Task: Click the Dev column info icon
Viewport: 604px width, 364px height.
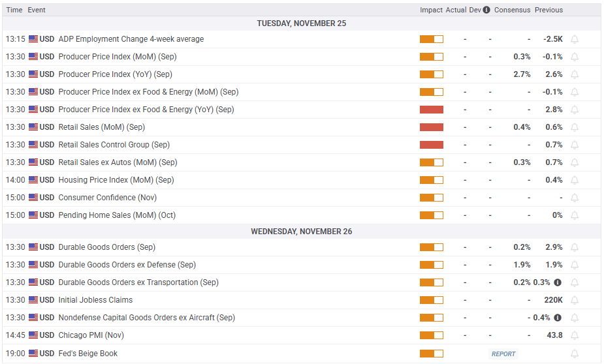Action: tap(486, 10)
